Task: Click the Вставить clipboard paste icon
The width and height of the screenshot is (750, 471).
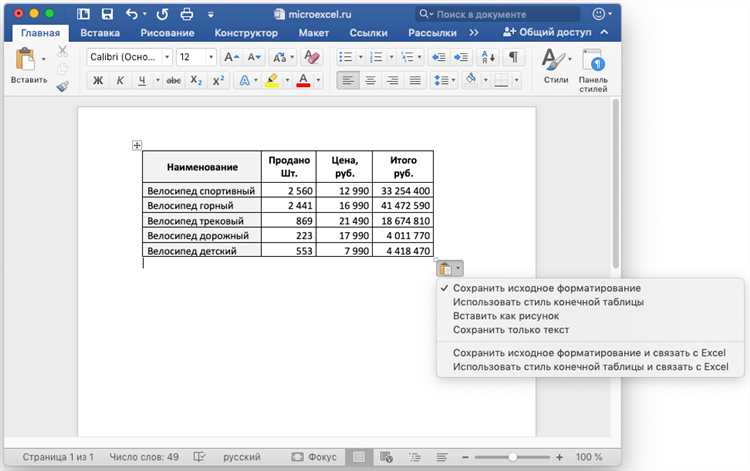Action: tap(25, 60)
